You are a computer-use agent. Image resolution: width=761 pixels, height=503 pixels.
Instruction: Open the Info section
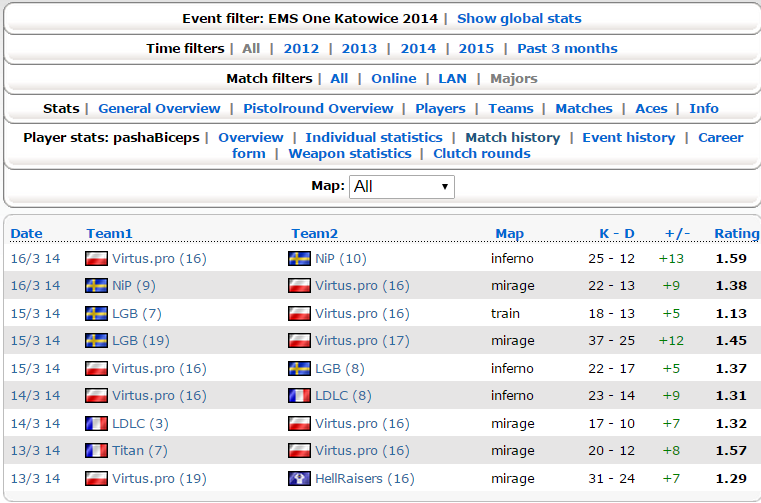[704, 108]
